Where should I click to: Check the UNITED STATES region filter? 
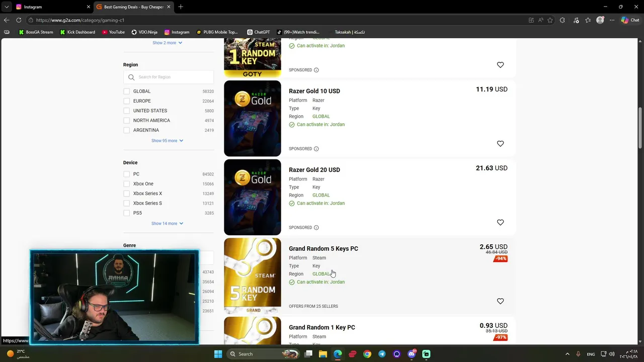point(127,111)
